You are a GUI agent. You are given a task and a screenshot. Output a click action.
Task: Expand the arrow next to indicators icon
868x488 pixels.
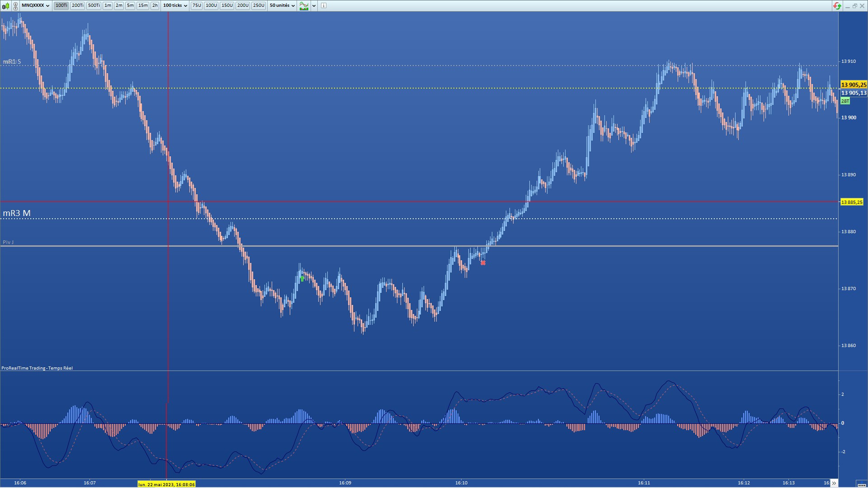[314, 6]
